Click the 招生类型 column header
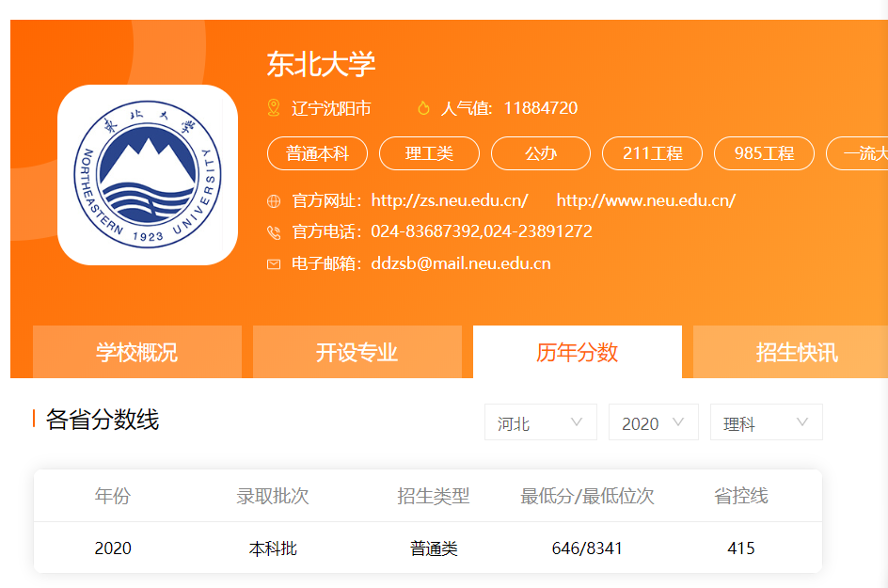The image size is (888, 588). pos(434,496)
